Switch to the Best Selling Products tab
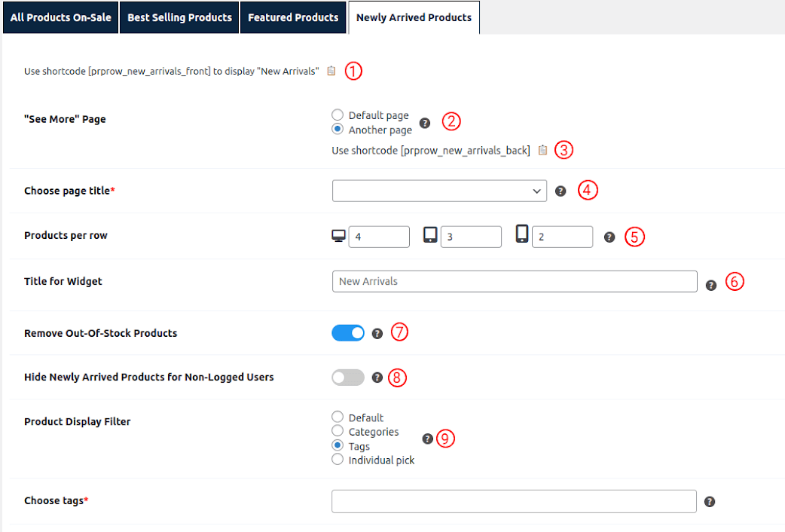785x532 pixels. [x=179, y=17]
